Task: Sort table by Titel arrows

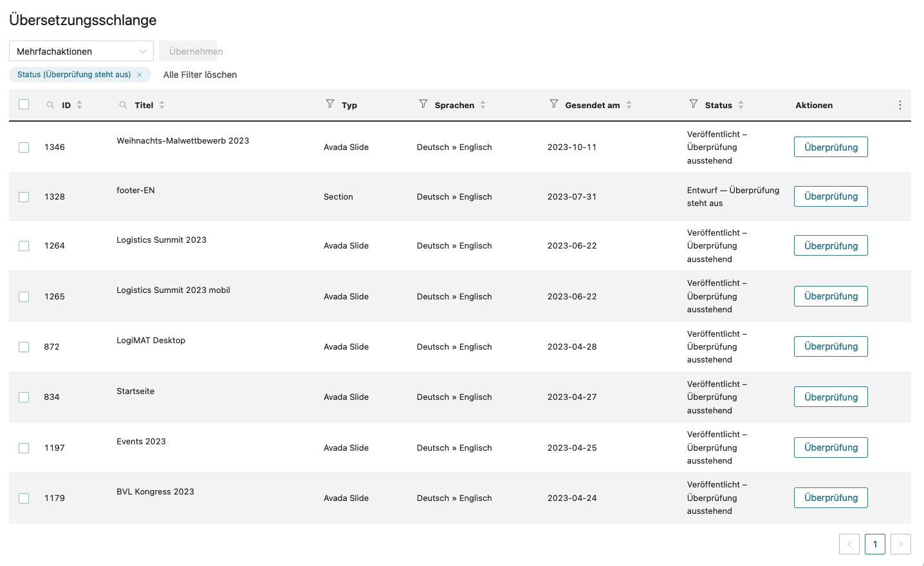Action: click(x=162, y=105)
